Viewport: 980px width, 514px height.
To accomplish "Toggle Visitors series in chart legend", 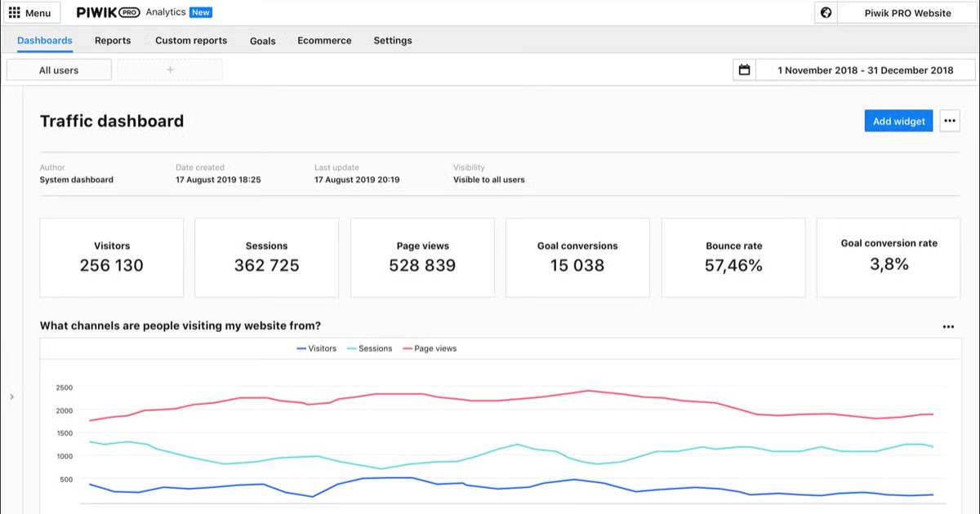I will tap(316, 348).
